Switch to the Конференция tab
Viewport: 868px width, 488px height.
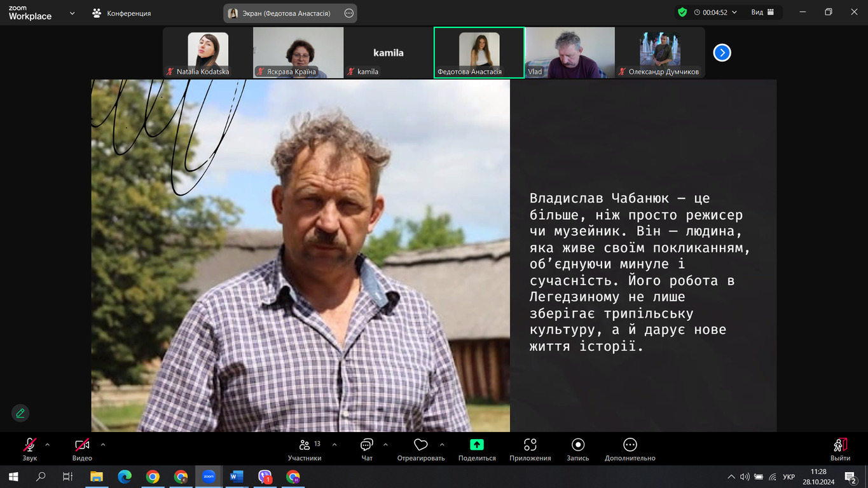(121, 13)
